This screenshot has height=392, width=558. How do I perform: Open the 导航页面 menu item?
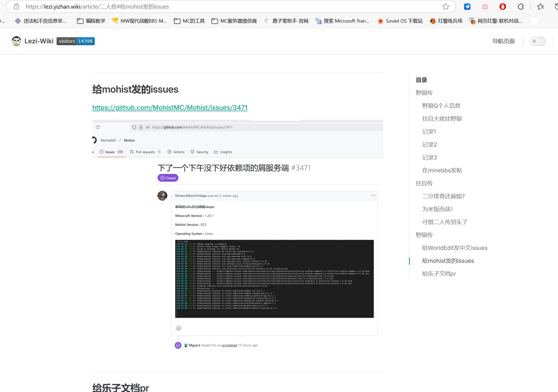click(x=504, y=41)
